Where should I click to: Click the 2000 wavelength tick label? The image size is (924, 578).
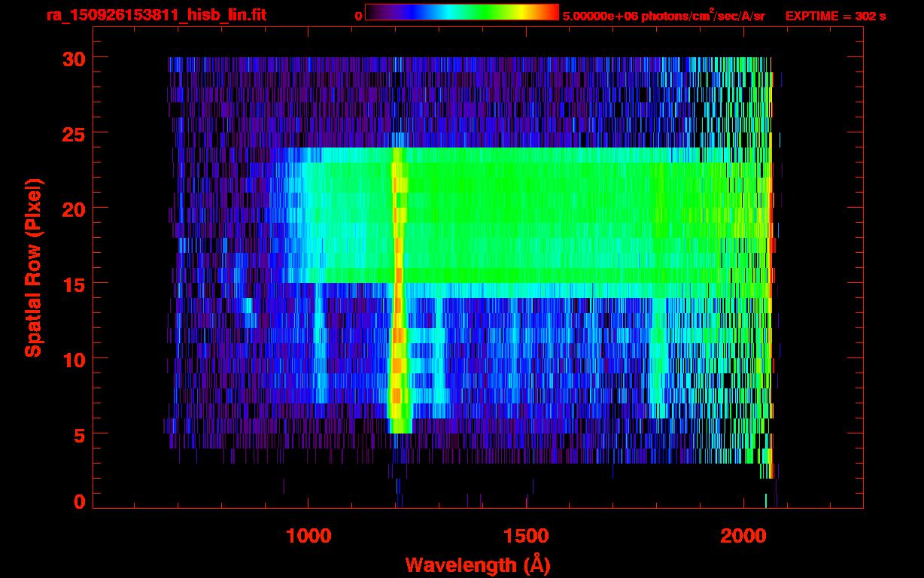coord(744,536)
